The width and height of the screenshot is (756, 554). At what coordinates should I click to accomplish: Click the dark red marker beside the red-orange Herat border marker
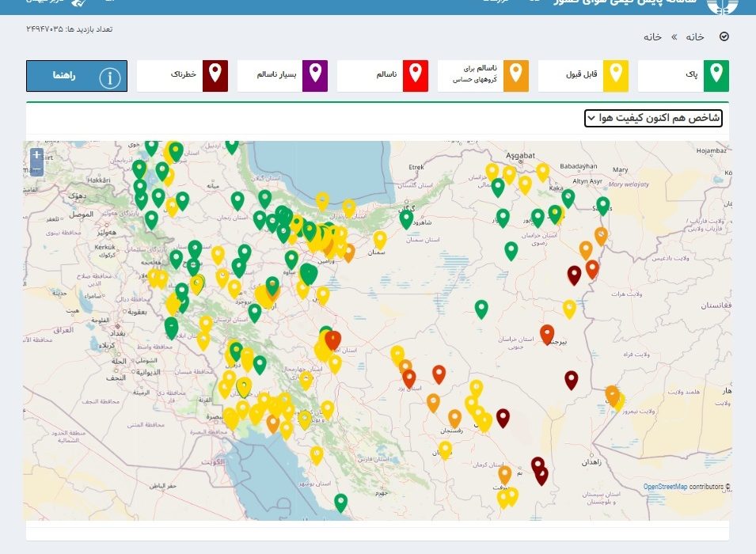pos(574,275)
